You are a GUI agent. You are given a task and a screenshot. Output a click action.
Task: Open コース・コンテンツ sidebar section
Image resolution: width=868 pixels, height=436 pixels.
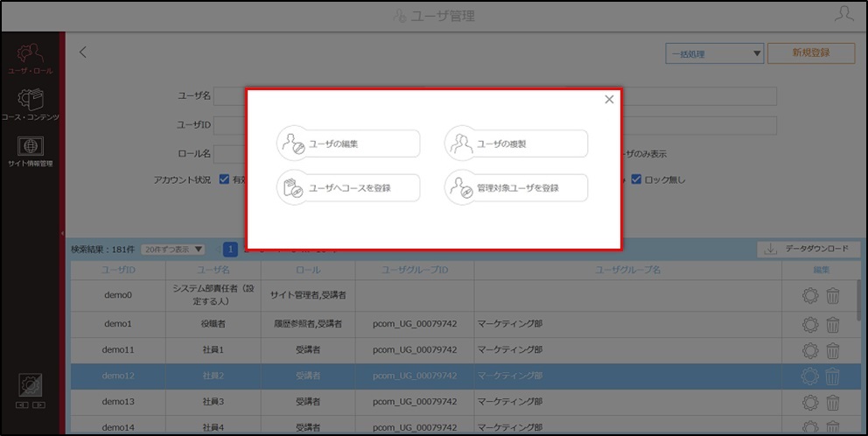pyautogui.click(x=31, y=105)
